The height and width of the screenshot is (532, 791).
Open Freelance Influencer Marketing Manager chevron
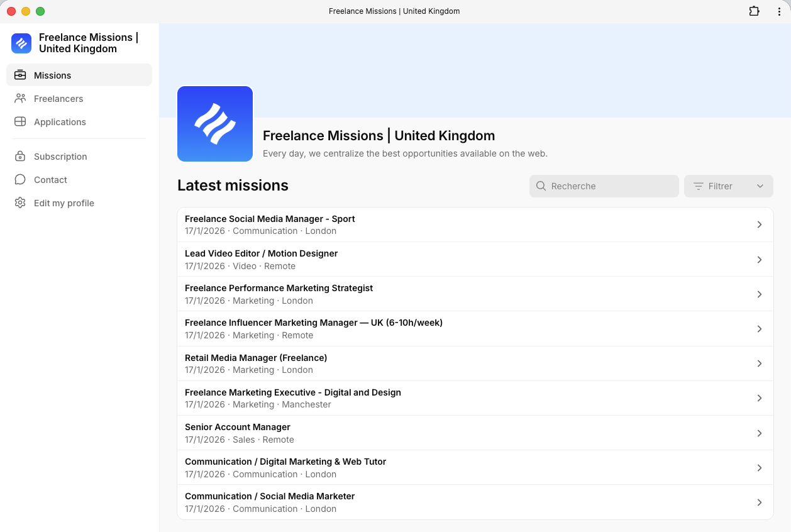tap(760, 329)
